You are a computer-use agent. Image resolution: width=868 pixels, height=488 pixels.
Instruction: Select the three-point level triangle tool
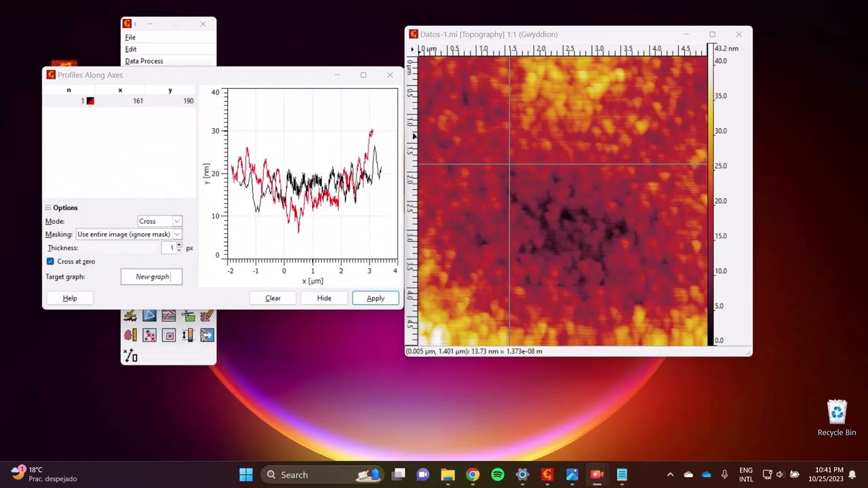149,316
